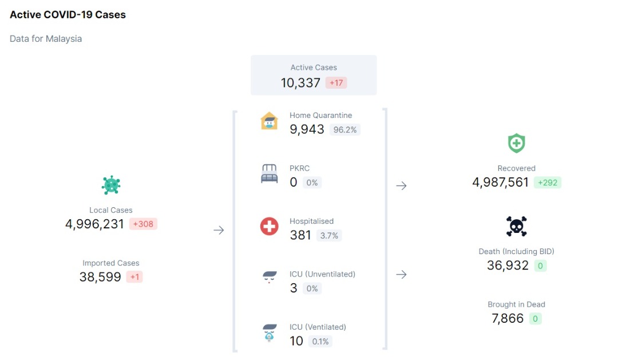Click the Imported Cases count 38,599
Viewport: 618px width, 364px height.
[x=100, y=277]
